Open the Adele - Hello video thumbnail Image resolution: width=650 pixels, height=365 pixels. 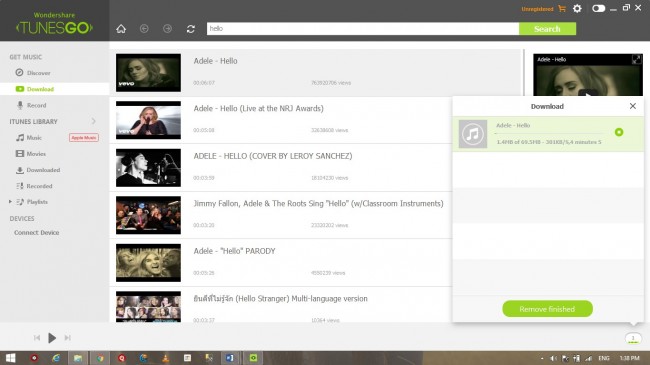coord(148,73)
